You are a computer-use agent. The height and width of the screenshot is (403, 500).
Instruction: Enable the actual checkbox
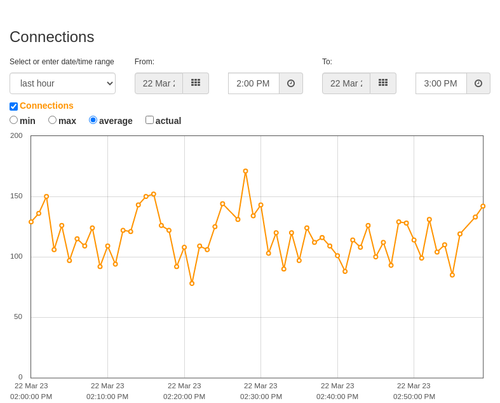[x=150, y=120]
